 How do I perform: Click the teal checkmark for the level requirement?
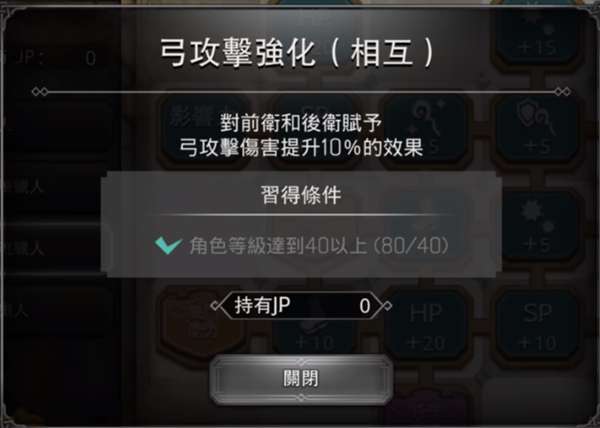[x=168, y=245]
